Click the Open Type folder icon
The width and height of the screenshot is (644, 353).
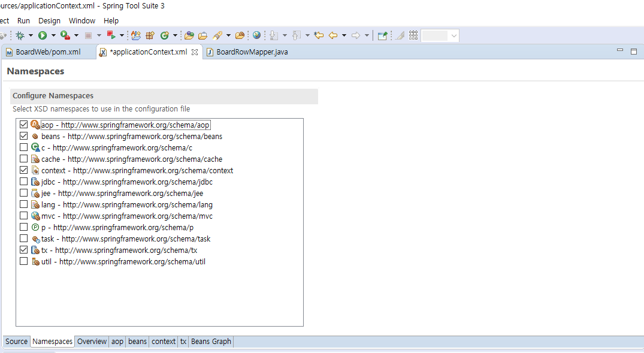pyautogui.click(x=189, y=36)
